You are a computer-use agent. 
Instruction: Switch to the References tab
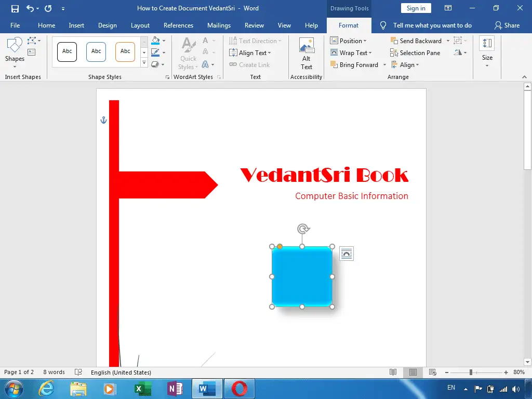pos(179,25)
